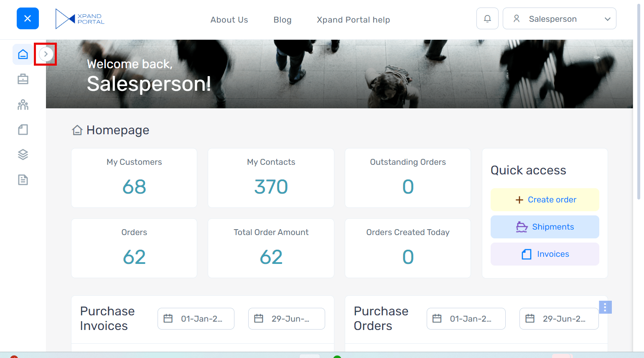The height and width of the screenshot is (358, 644).
Task: Select the document lines sidebar icon
Action: (x=23, y=180)
